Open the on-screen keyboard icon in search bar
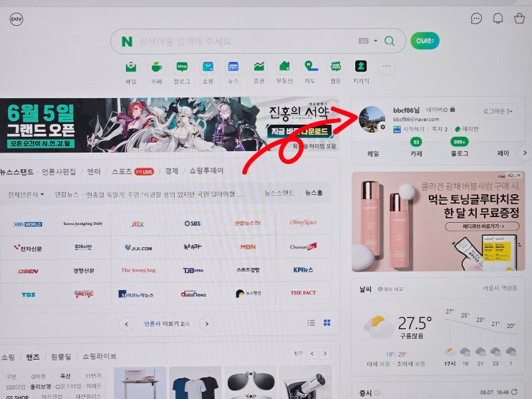 pos(363,41)
